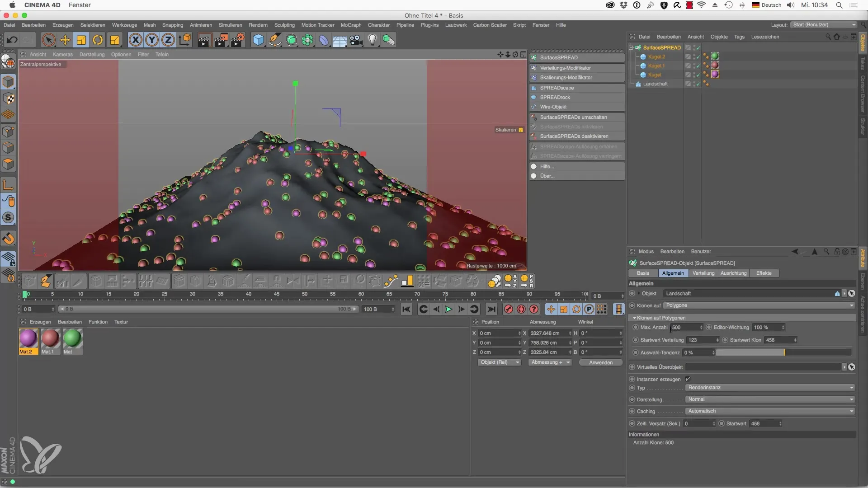Image resolution: width=868 pixels, height=488 pixels.
Task: Open the MoGraph menu
Action: tap(351, 25)
